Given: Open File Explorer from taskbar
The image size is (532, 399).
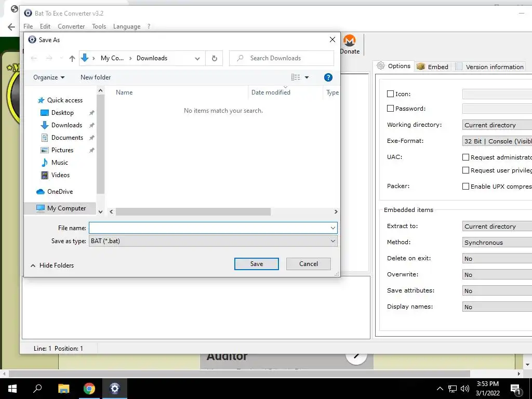Looking at the screenshot, I should (x=63, y=389).
